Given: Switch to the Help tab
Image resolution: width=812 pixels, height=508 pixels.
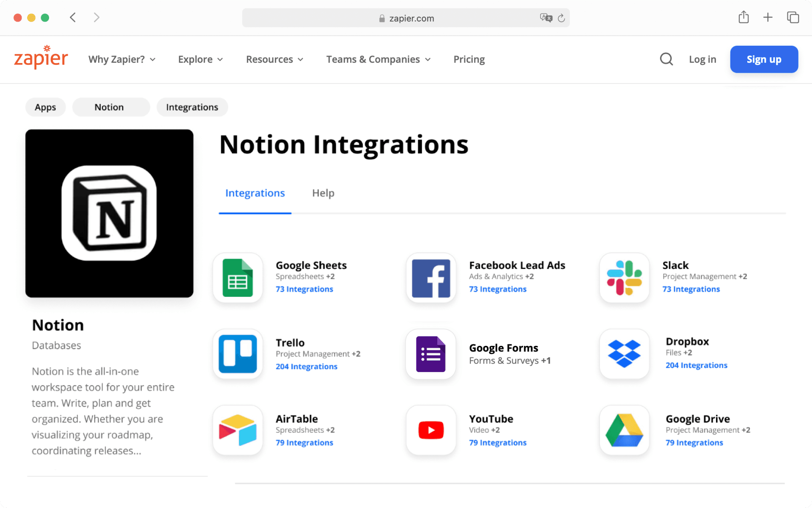Looking at the screenshot, I should pyautogui.click(x=323, y=193).
